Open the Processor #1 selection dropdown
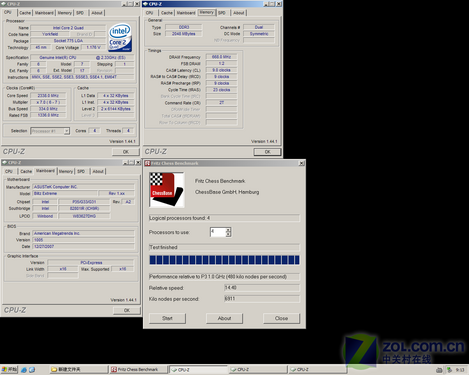The height and width of the screenshot is (375, 469). click(67, 131)
